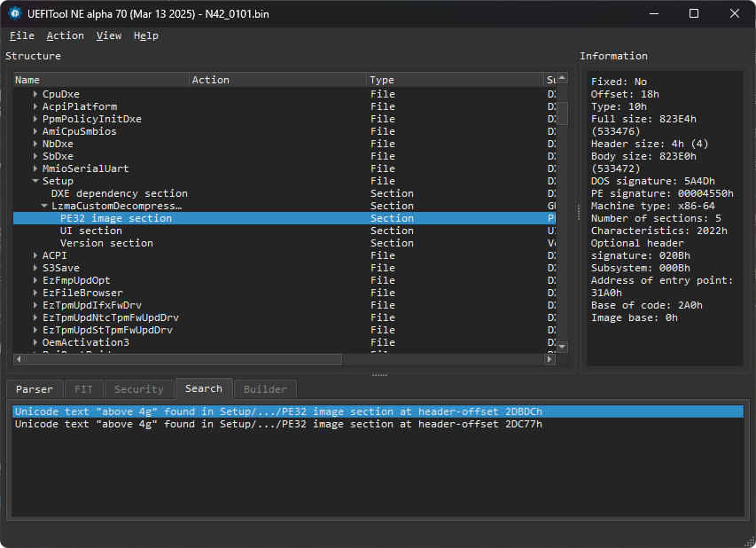Click the Type column header
The width and height of the screenshot is (756, 548).
pos(456,80)
